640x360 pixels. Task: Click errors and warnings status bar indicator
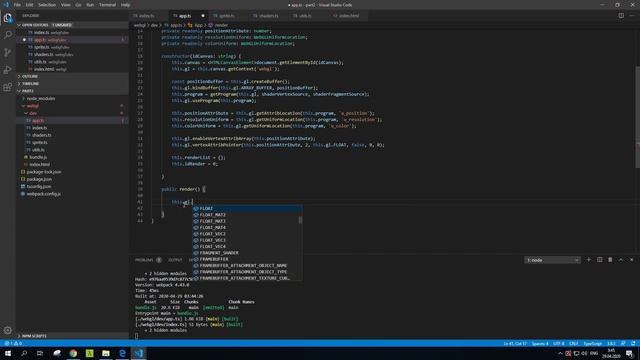pyautogui.click(x=13, y=343)
